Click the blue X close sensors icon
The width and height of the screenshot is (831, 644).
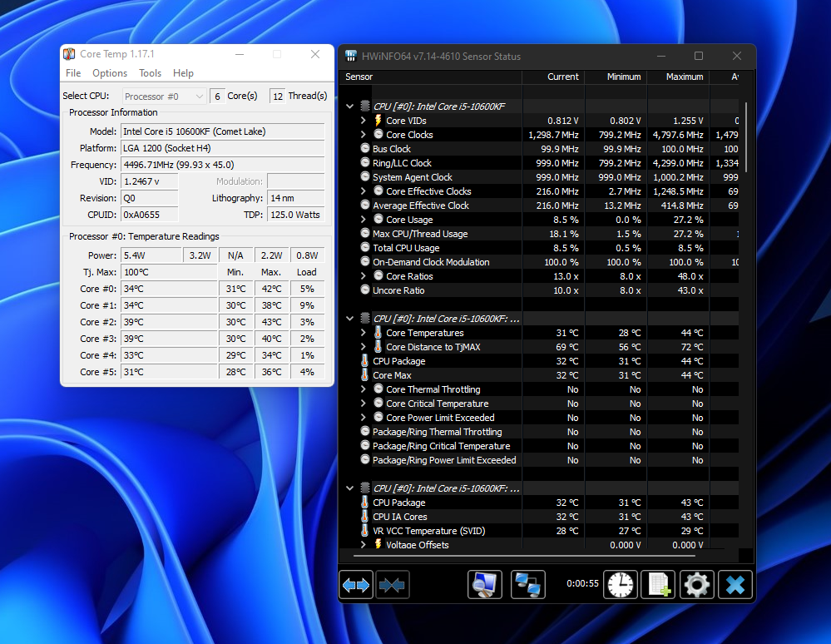point(735,585)
